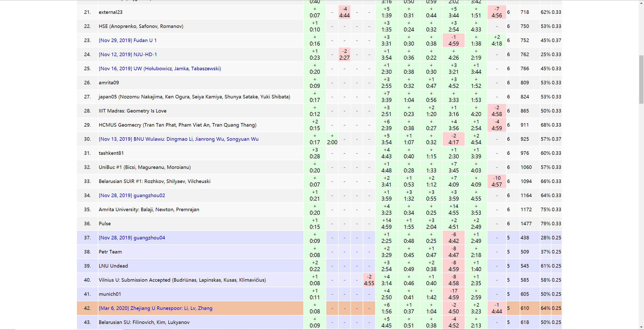Image resolution: width=644 pixels, height=330 pixels.
Task: Click Fudan U 1's -1 4:59 cell
Action: (454, 41)
